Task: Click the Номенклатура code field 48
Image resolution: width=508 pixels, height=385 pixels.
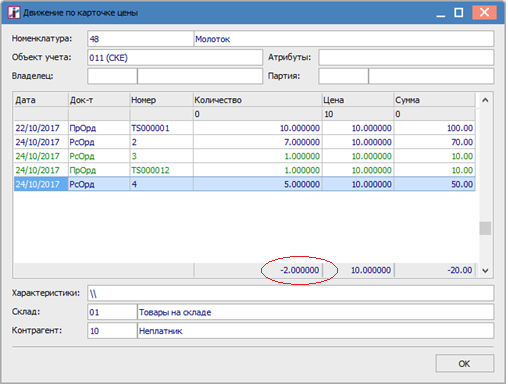Action: point(140,39)
